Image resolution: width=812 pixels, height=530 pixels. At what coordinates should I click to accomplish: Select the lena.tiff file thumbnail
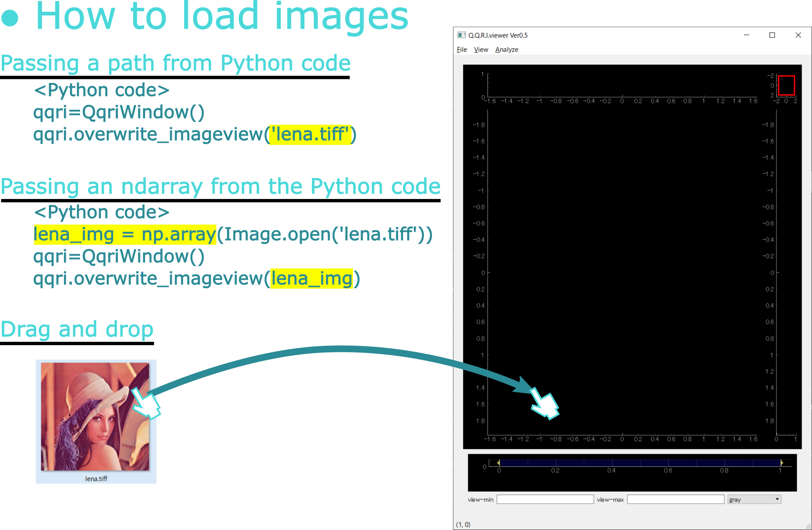coord(95,417)
